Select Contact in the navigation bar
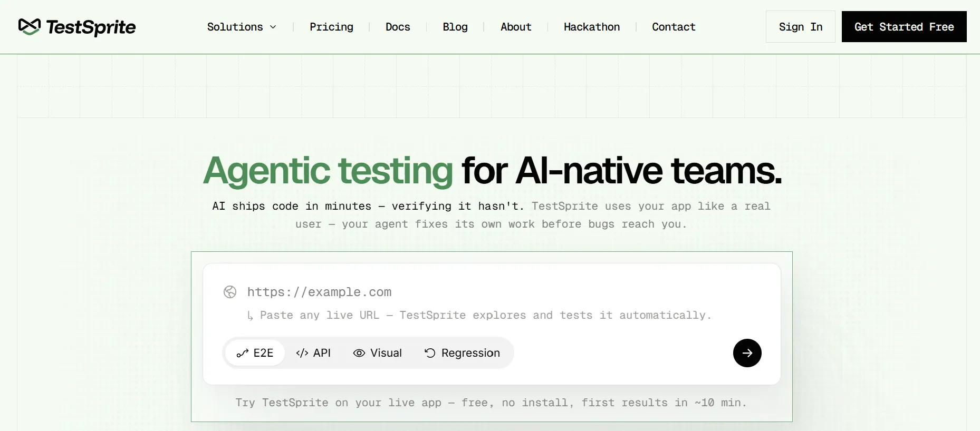The width and height of the screenshot is (980, 431). (x=674, y=27)
